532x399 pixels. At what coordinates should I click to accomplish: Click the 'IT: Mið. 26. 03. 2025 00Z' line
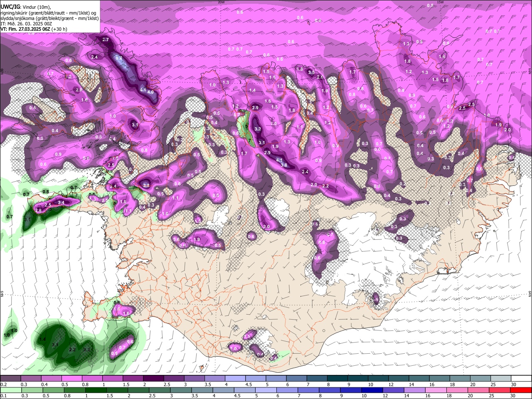point(26,24)
